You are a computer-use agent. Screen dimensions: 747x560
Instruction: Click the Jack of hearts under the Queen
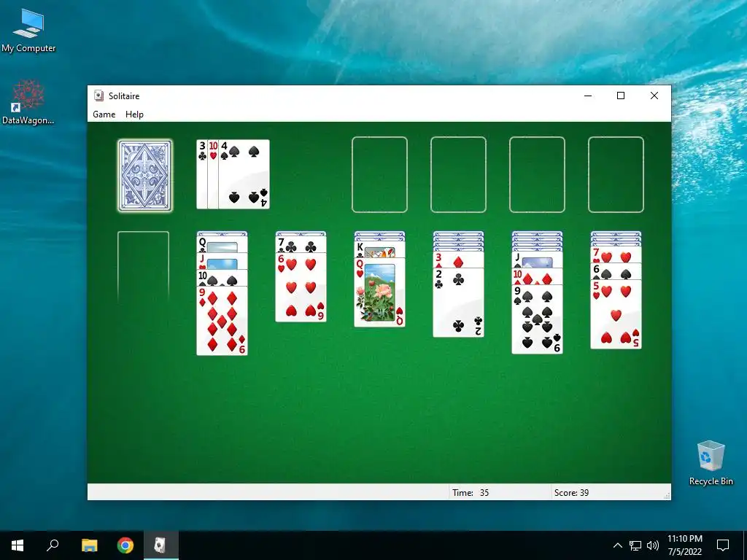(x=222, y=262)
